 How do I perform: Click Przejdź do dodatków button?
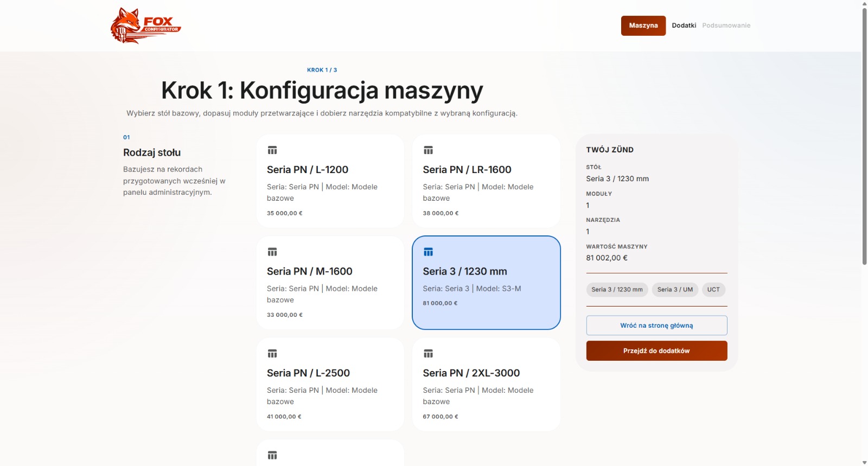coord(656,351)
